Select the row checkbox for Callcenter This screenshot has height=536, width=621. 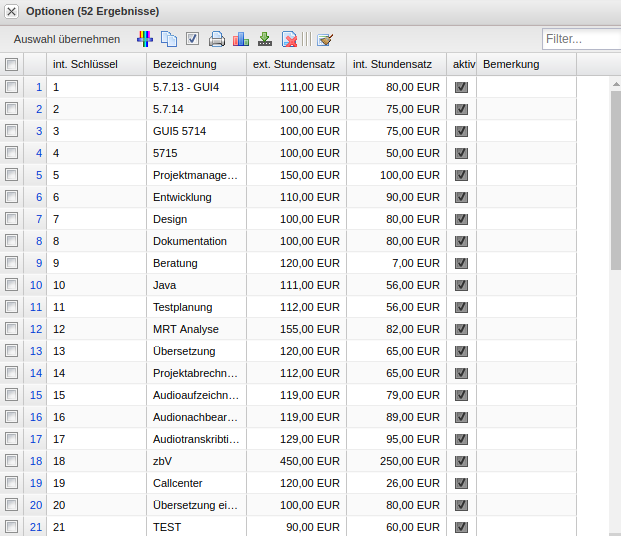coord(12,483)
